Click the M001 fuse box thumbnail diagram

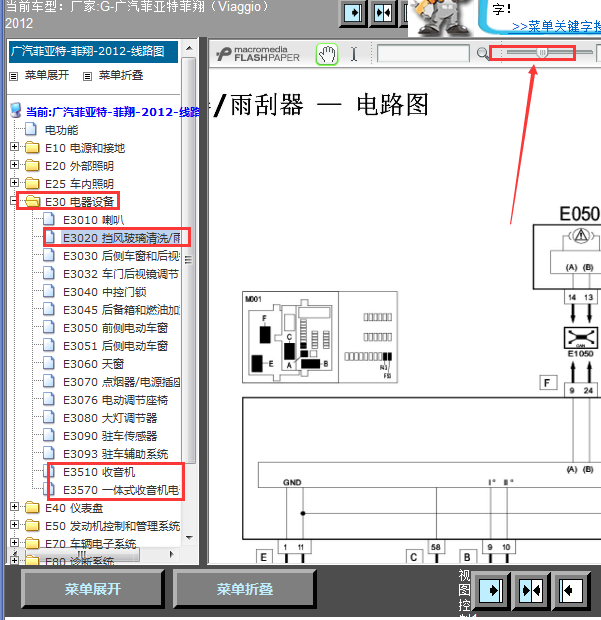click(319, 337)
